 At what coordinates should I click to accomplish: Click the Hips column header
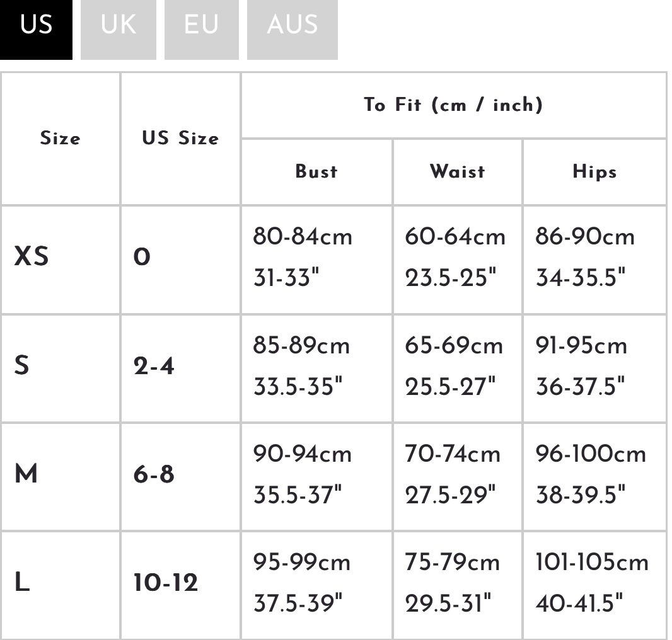point(594,171)
